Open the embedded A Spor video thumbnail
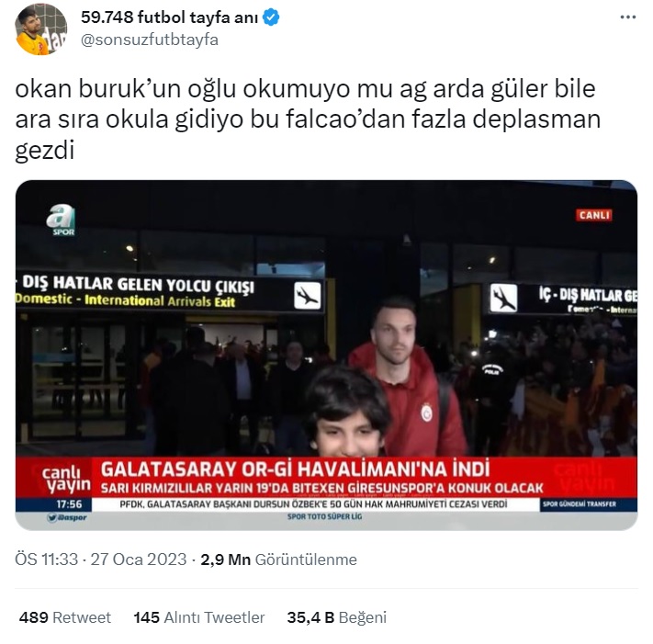 click(x=327, y=355)
